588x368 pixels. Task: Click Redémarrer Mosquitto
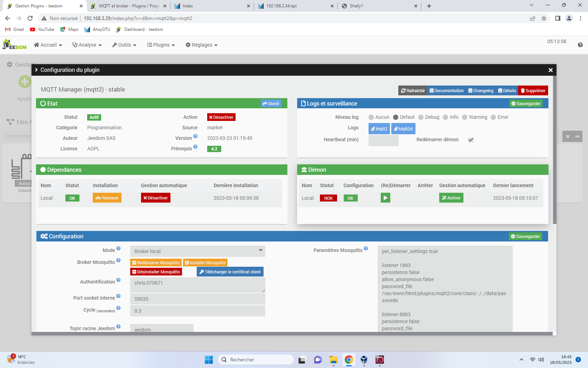[156, 263]
